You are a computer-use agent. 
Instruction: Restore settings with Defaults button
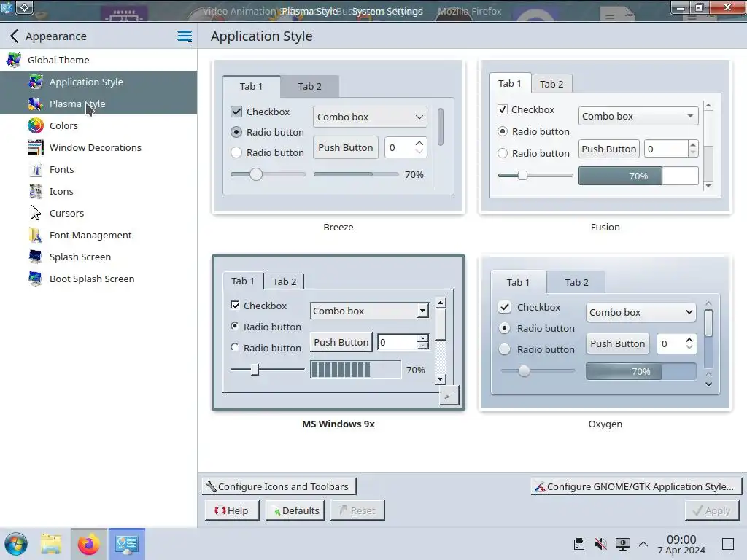(295, 510)
